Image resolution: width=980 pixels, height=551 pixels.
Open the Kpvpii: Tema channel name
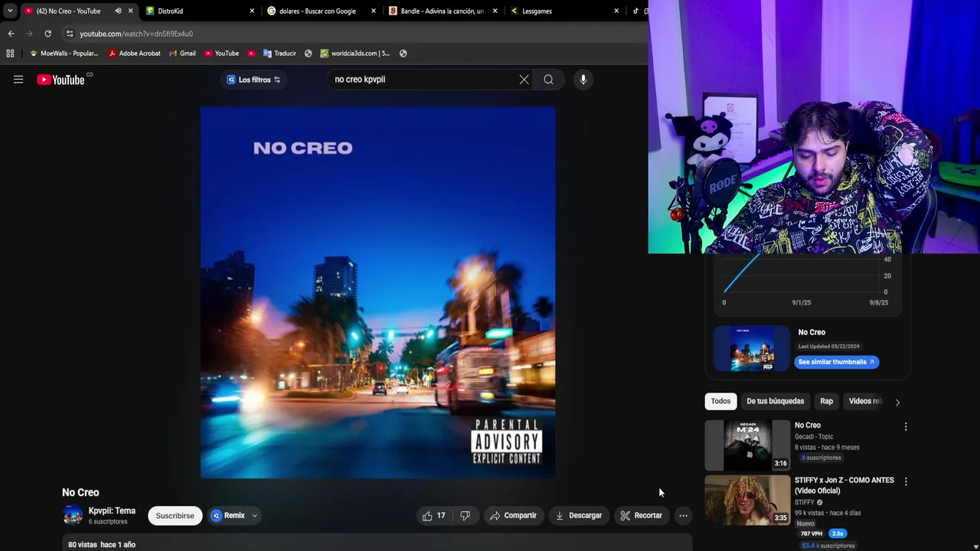coord(112,510)
